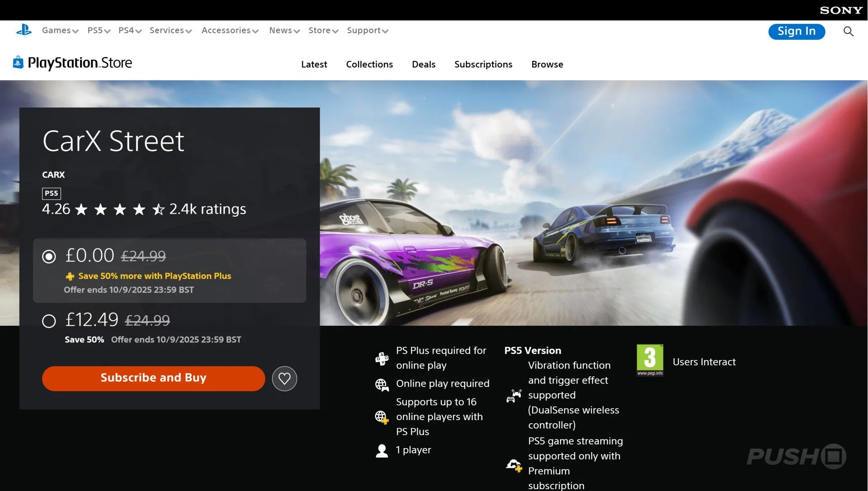Expand the Support dropdown menu
The image size is (868, 491).
coord(367,30)
